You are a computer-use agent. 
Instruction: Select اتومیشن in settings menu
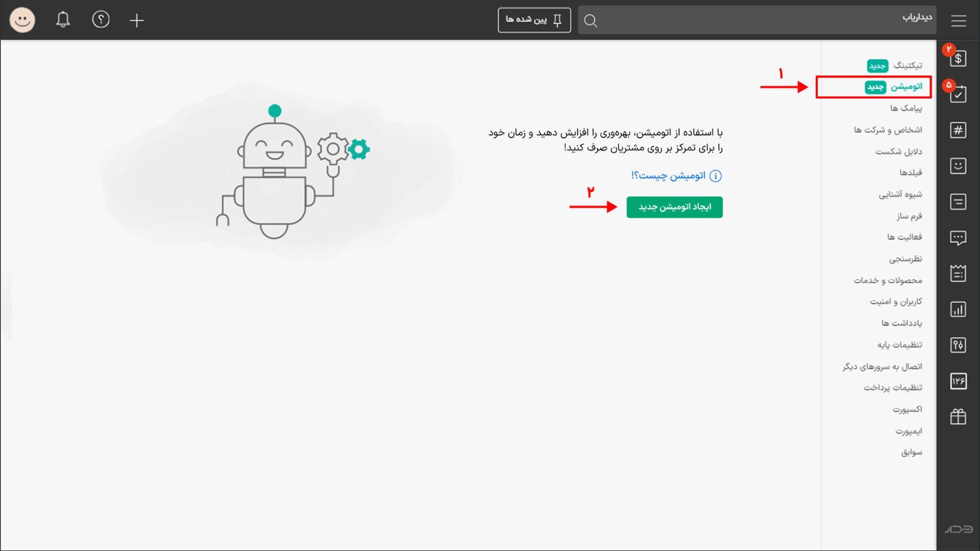point(906,87)
